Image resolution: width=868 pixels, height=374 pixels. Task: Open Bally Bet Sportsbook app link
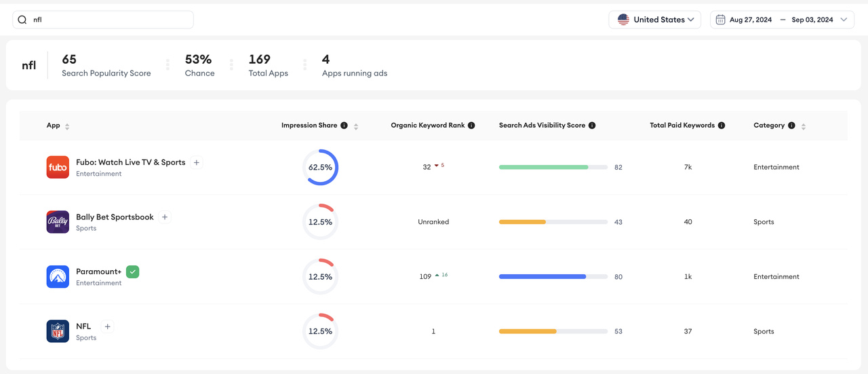click(115, 217)
